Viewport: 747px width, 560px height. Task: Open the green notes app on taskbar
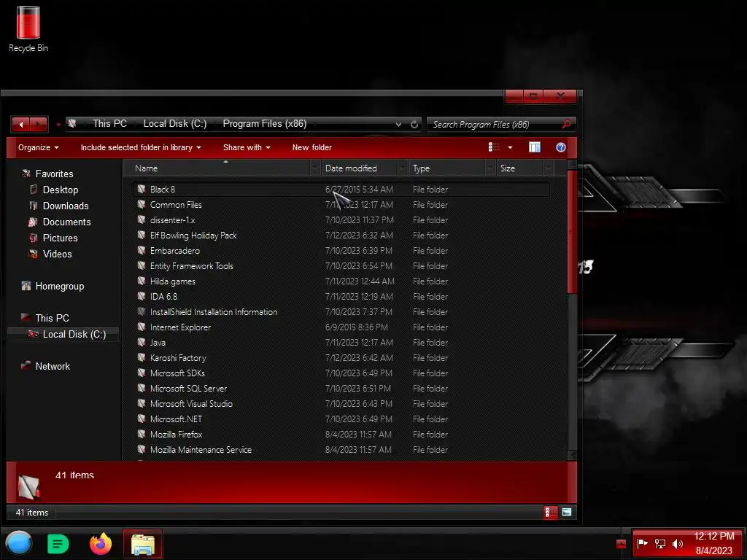coord(58,544)
